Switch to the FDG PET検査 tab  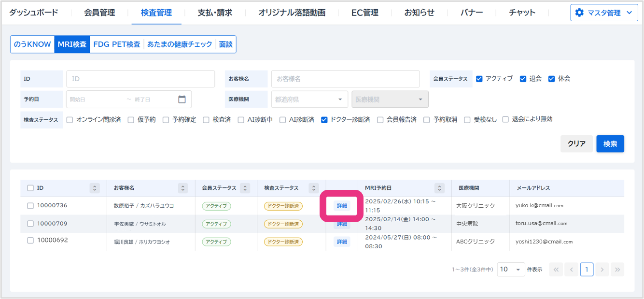(117, 44)
